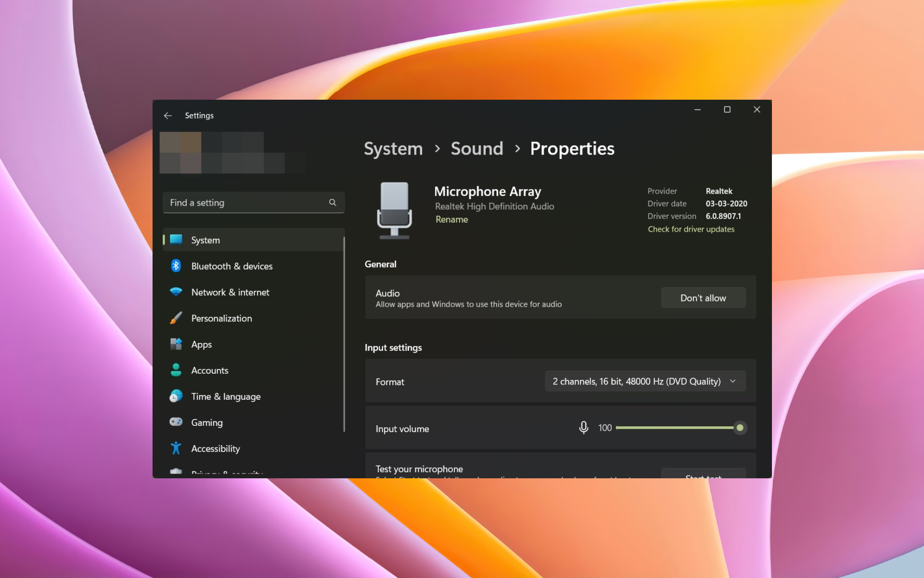Image resolution: width=924 pixels, height=578 pixels.
Task: Click the Format dropdown chevron
Action: 733,381
